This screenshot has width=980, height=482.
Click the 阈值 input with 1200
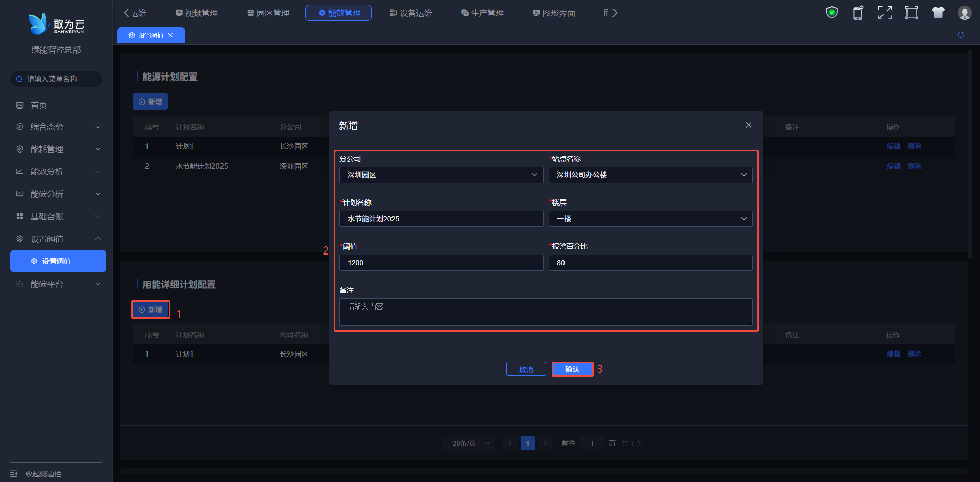(442, 263)
